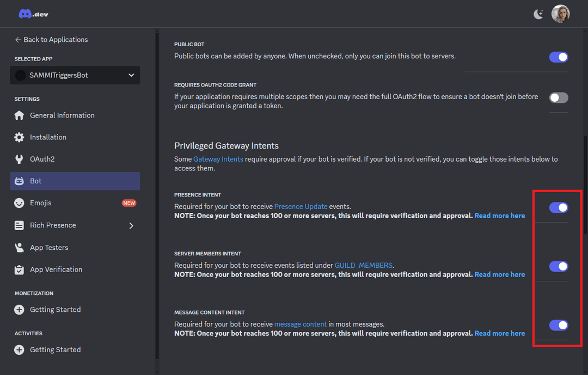Follow the Gateway Intents link
The width and height of the screenshot is (588, 375).
click(218, 159)
